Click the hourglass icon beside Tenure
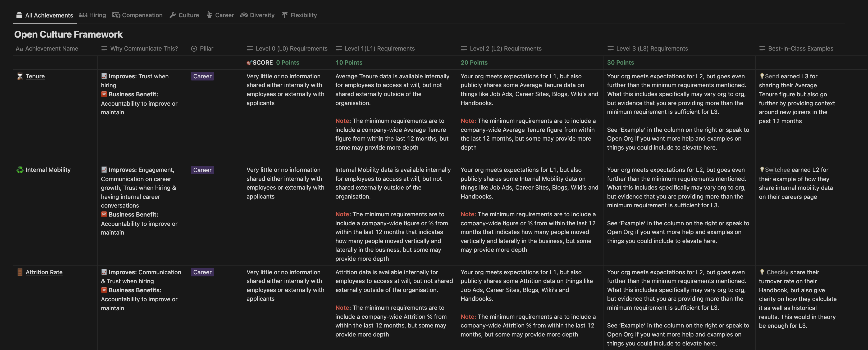 [x=20, y=77]
